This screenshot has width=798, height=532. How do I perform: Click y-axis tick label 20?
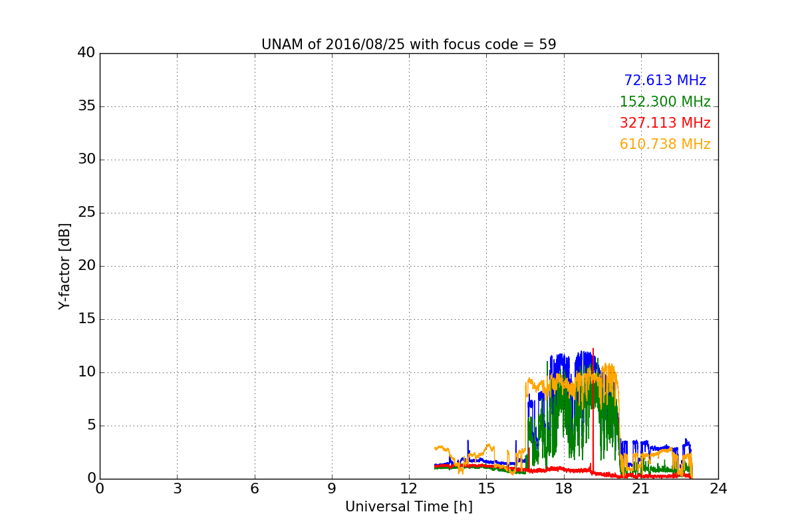tap(86, 266)
